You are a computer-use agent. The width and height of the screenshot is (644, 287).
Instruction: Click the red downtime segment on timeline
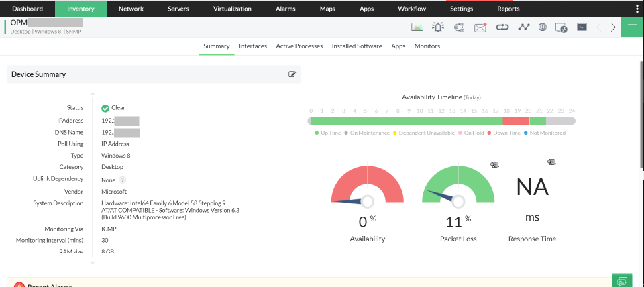(x=516, y=121)
